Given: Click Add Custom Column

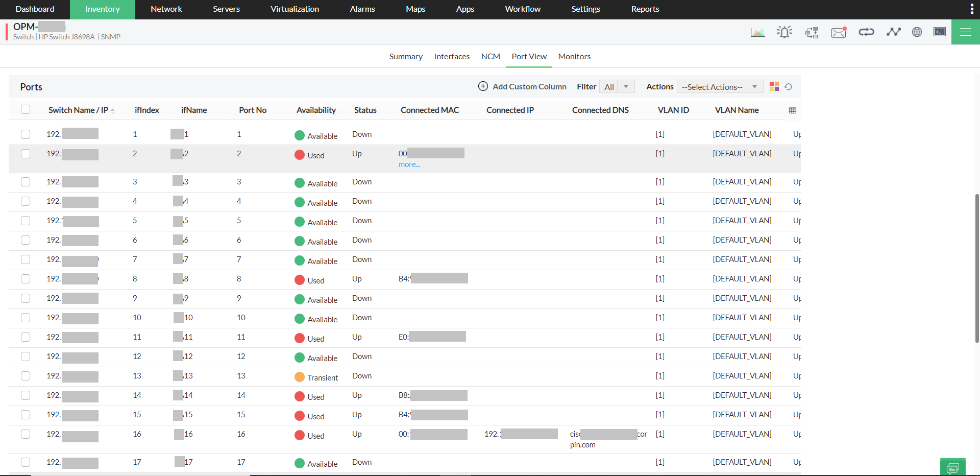Looking at the screenshot, I should coord(522,87).
